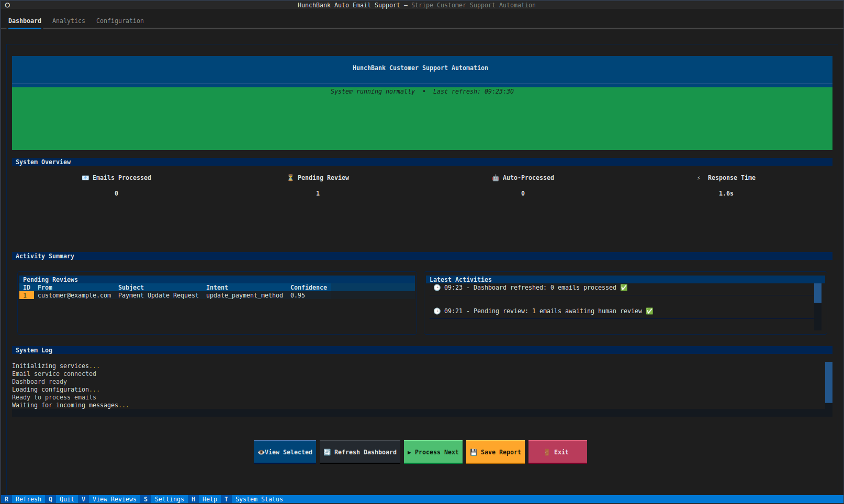This screenshot has width=844, height=504.
Task: Open the Configuration tab
Action: 120,21
